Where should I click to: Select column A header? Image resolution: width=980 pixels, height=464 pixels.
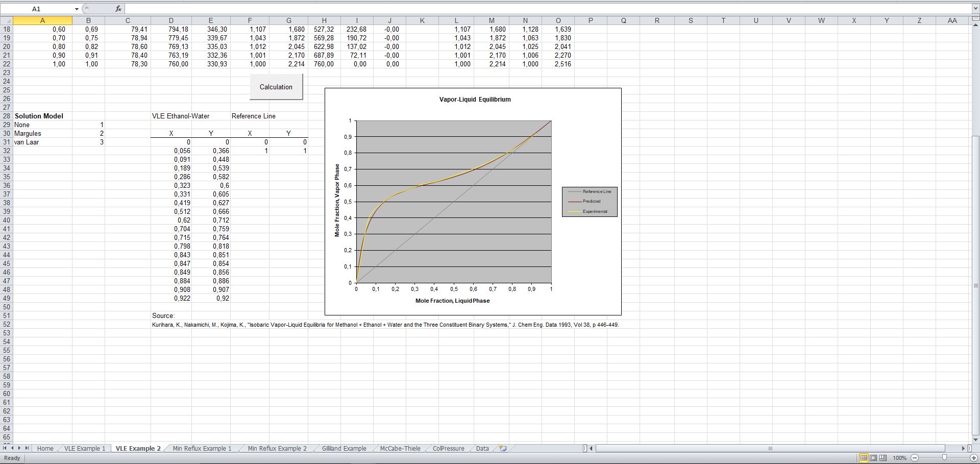click(42, 20)
